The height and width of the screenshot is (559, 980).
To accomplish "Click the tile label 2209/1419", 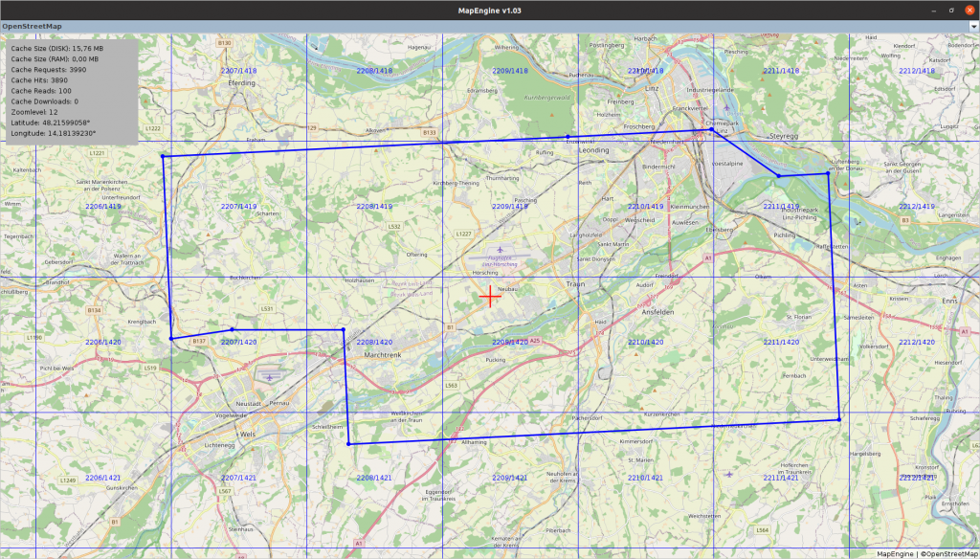I will point(509,207).
